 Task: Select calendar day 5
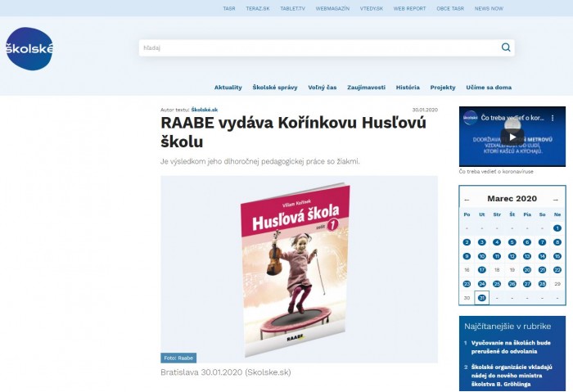(x=512, y=242)
